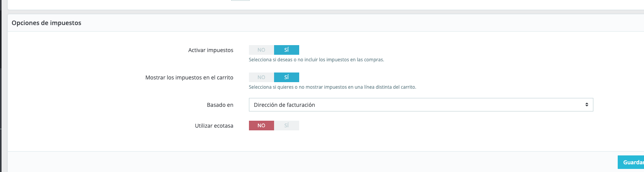Select the Dirección de facturación text
This screenshot has width=644, height=172.
pyautogui.click(x=285, y=105)
